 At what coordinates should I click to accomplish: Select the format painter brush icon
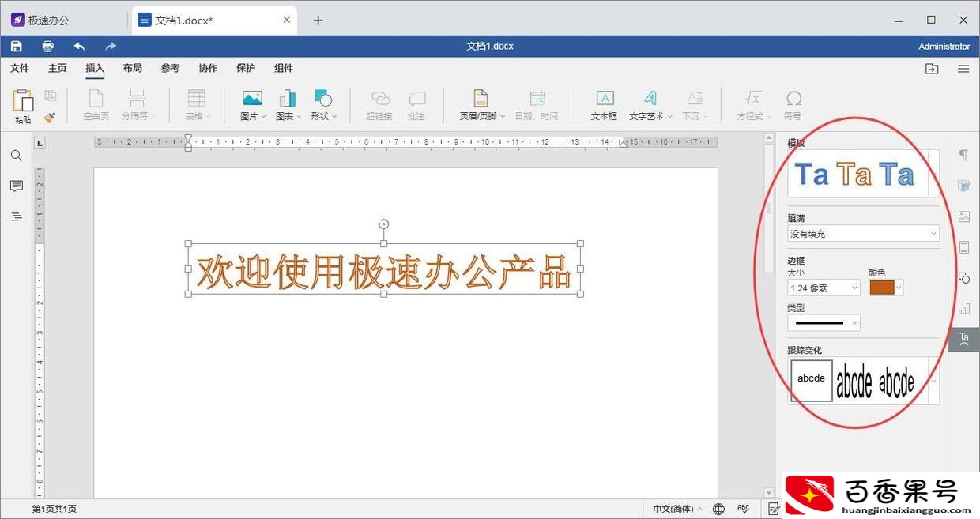click(50, 116)
